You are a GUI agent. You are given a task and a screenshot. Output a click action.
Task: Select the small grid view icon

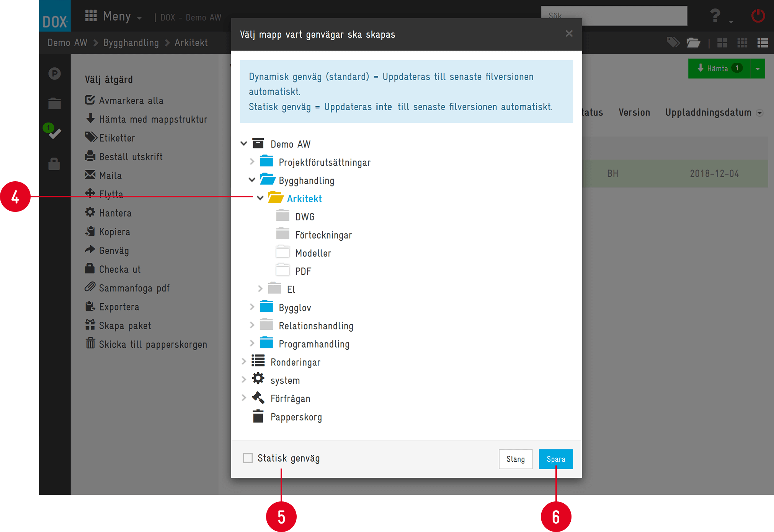click(x=742, y=42)
